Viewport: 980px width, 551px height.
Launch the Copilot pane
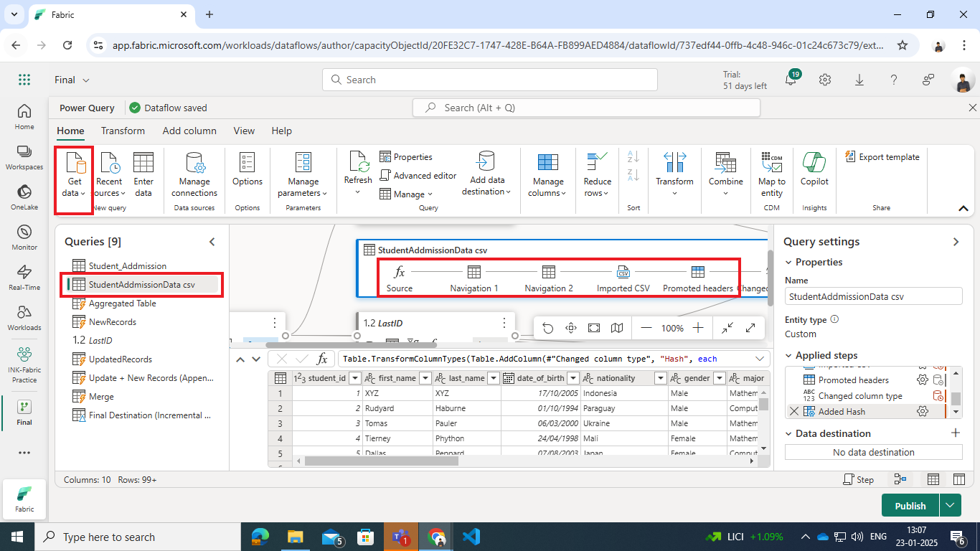pos(814,170)
